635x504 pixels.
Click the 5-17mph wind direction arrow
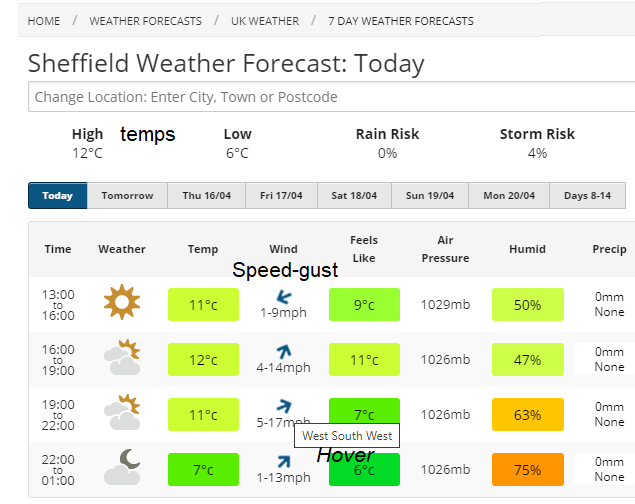(x=283, y=405)
